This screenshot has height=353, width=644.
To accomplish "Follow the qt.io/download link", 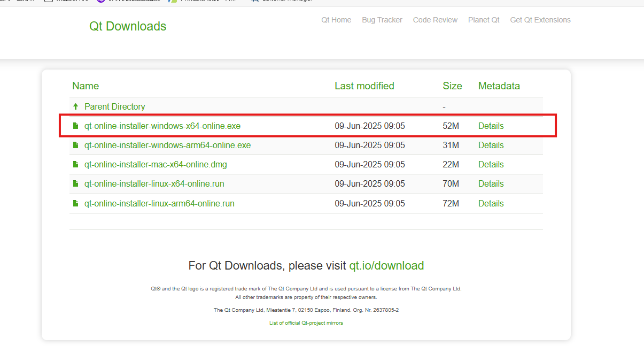I will [x=386, y=266].
